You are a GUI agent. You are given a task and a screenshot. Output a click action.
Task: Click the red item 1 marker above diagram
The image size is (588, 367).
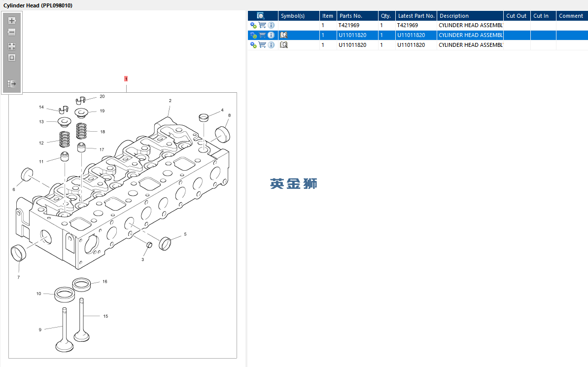(126, 79)
